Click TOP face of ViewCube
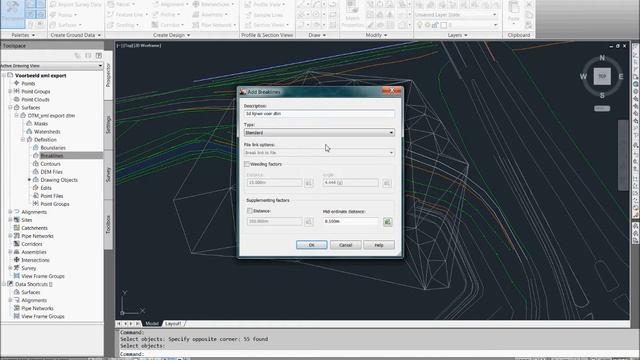The width and height of the screenshot is (640, 360). point(602,76)
